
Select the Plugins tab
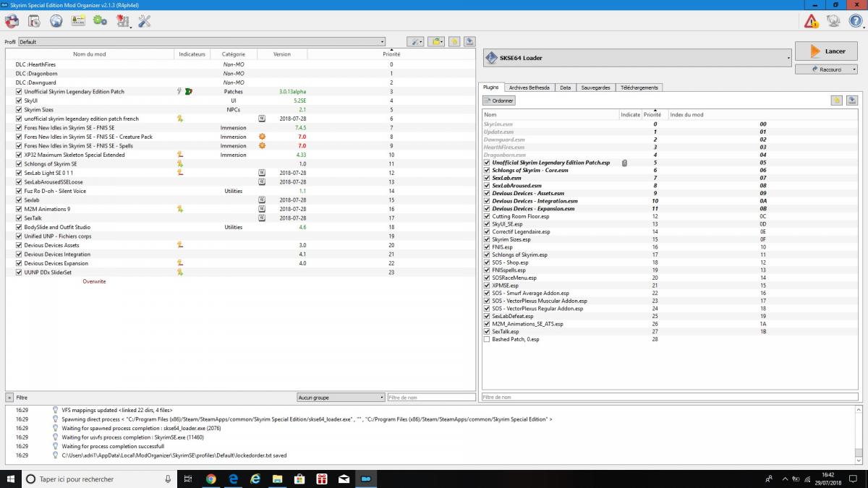click(490, 87)
